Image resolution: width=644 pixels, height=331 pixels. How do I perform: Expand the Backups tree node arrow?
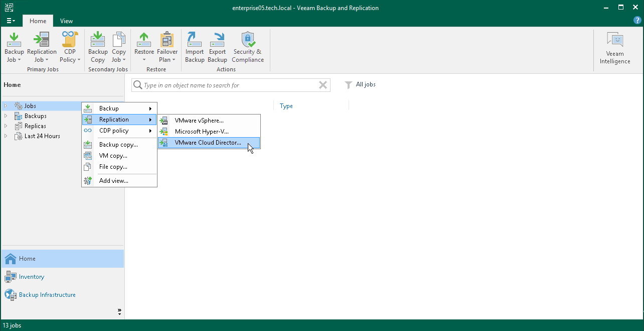coord(6,116)
